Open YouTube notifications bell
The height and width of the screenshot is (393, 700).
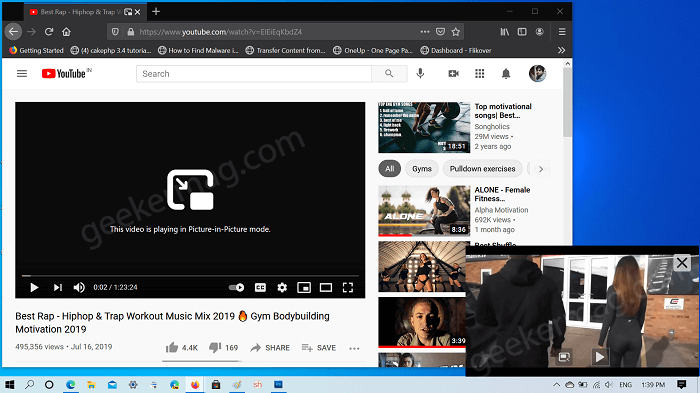506,74
